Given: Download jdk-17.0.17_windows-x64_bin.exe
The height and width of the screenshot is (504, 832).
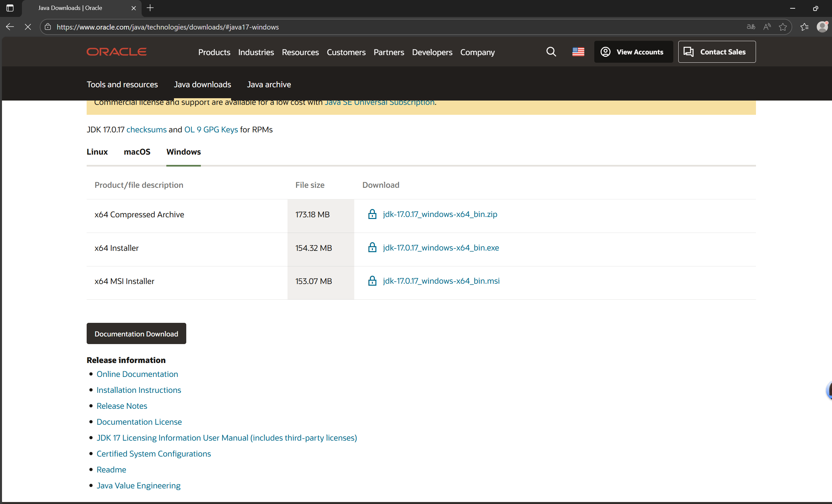Looking at the screenshot, I should pyautogui.click(x=441, y=248).
